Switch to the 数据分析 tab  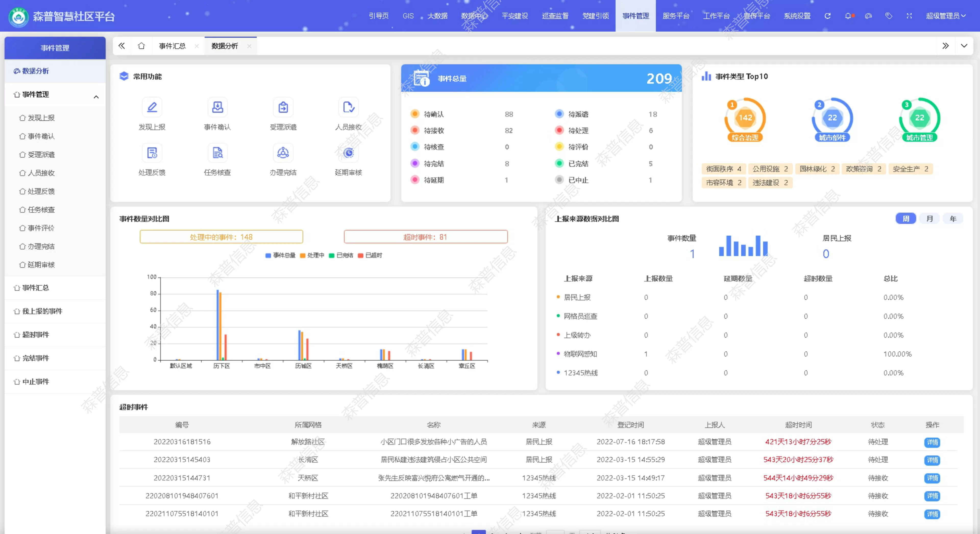225,46
